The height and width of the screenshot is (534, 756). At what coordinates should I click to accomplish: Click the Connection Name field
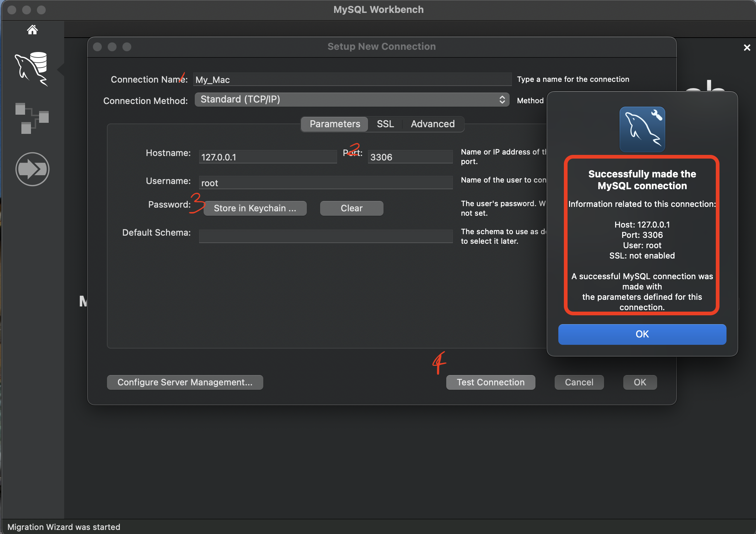(352, 80)
